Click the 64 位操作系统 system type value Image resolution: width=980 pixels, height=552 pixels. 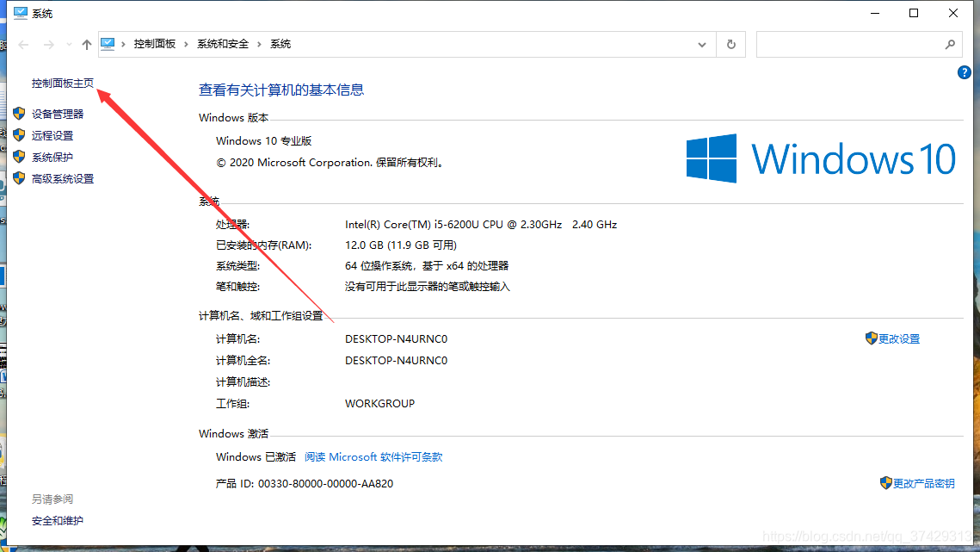tap(427, 266)
